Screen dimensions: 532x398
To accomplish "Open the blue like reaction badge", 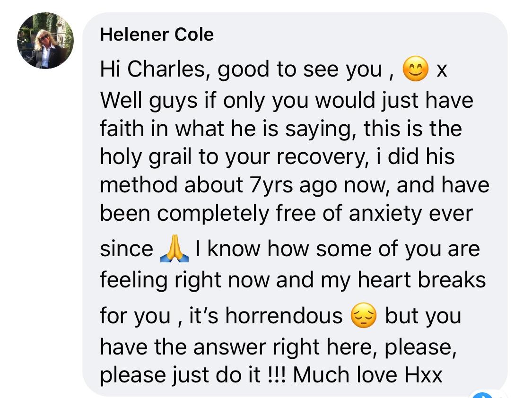I will click(481, 395).
